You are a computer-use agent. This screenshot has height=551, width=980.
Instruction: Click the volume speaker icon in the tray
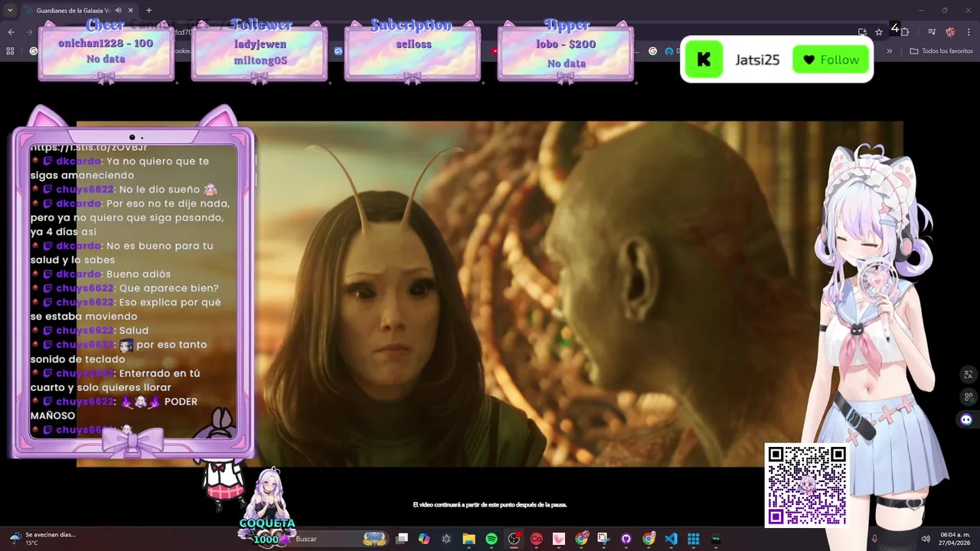tap(926, 539)
